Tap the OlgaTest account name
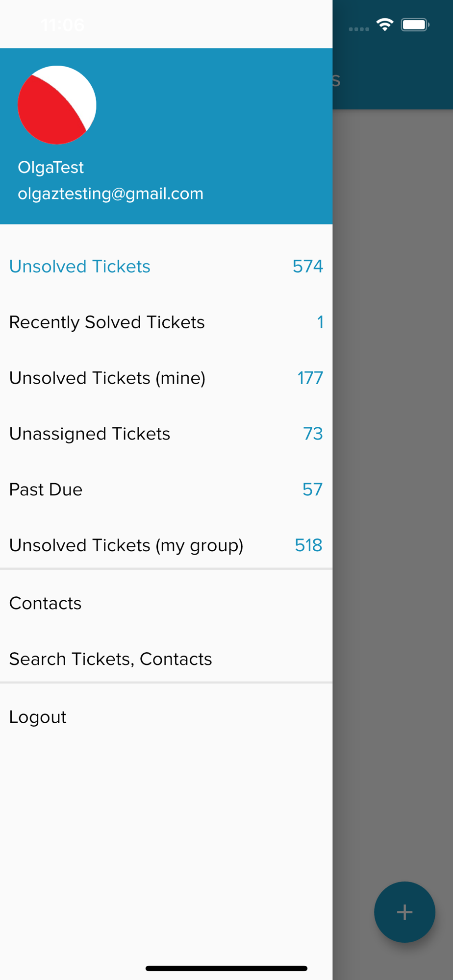Screen dimensions: 453x980 click(50, 168)
